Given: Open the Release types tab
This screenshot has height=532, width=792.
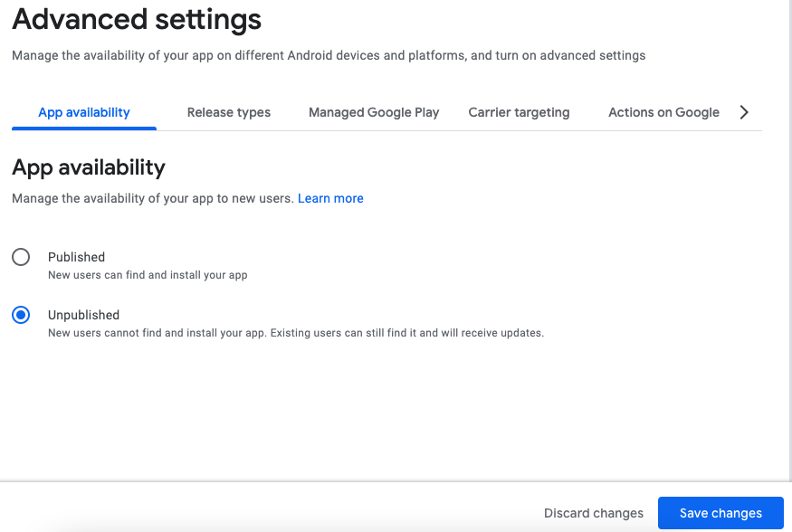Looking at the screenshot, I should pyautogui.click(x=229, y=112).
